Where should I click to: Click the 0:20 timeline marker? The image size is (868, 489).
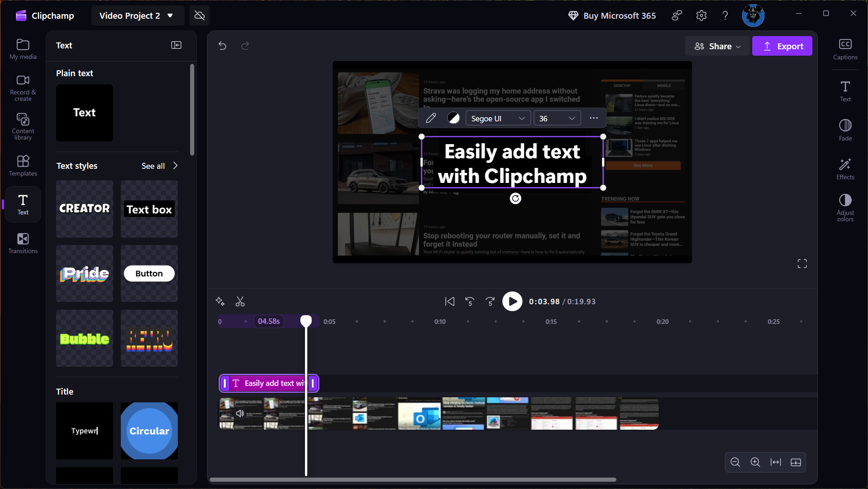[662, 322]
